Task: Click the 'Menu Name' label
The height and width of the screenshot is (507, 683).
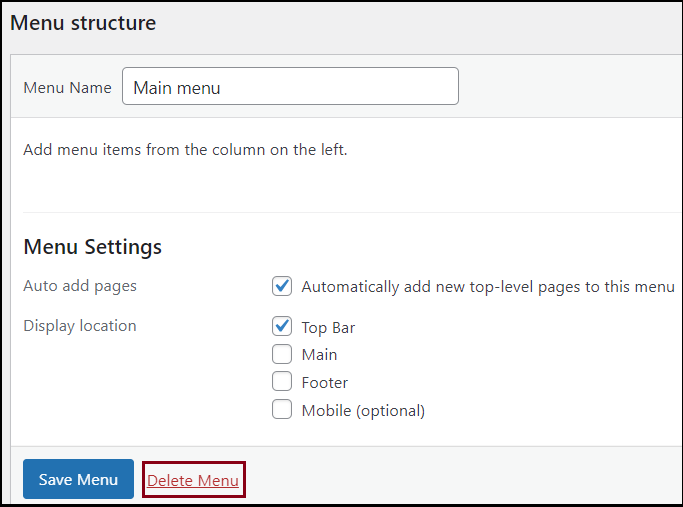Action: tap(68, 88)
